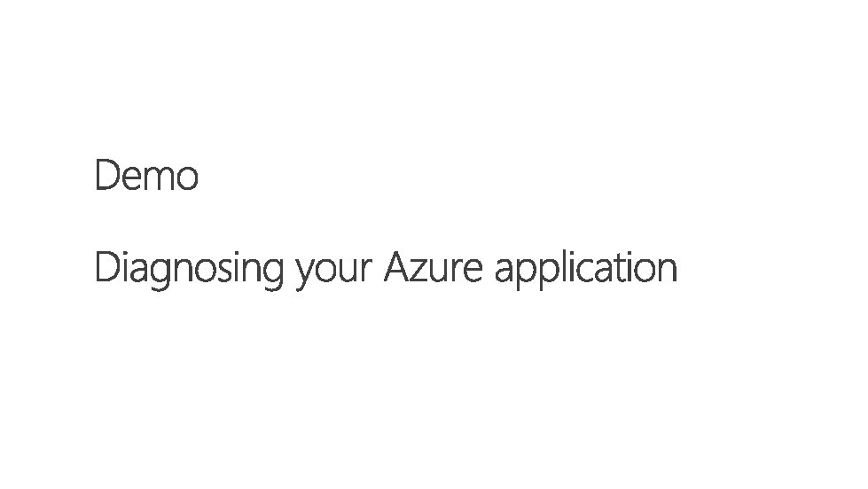
Task: Click the word "your" in the subtitle
Action: (333, 272)
